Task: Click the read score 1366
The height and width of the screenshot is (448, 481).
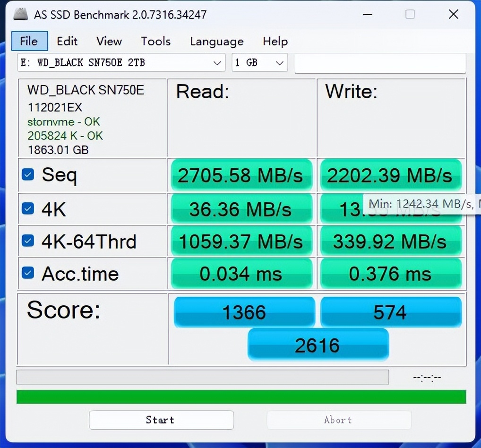Action: [244, 312]
